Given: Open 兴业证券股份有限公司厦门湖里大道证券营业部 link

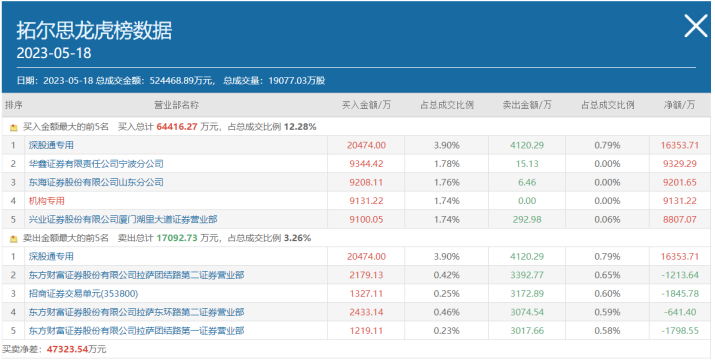Looking at the screenshot, I should coord(123,219).
